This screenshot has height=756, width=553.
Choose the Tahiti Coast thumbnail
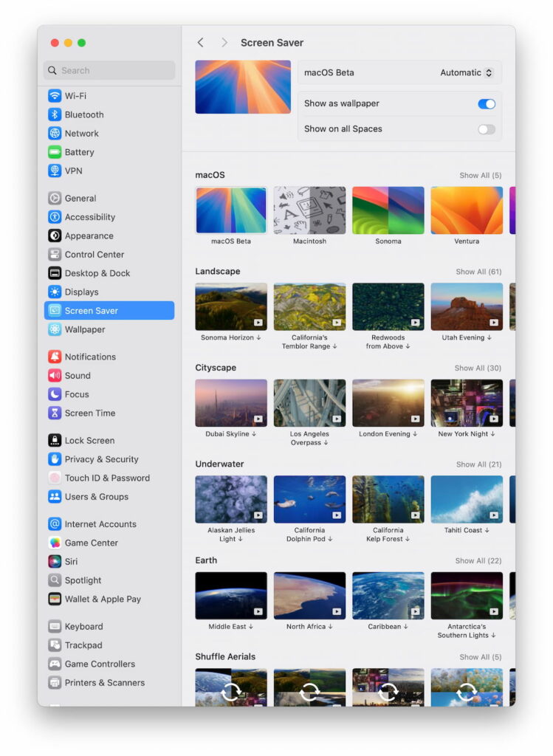pos(467,500)
